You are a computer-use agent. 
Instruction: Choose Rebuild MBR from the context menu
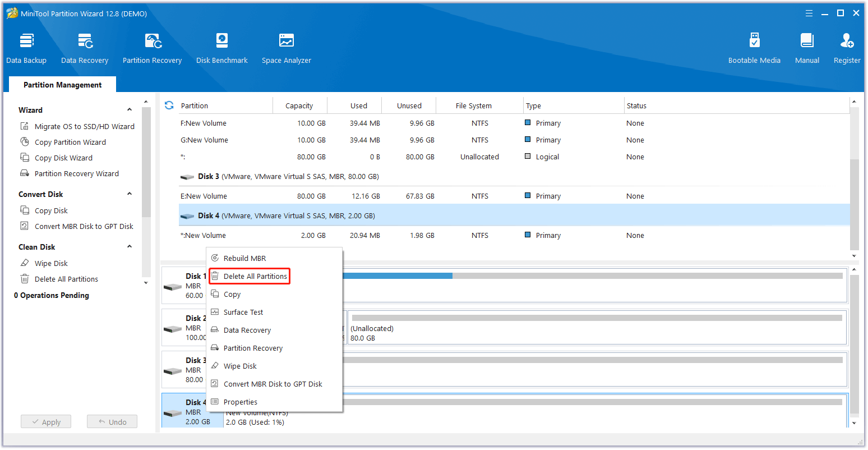click(x=275, y=258)
